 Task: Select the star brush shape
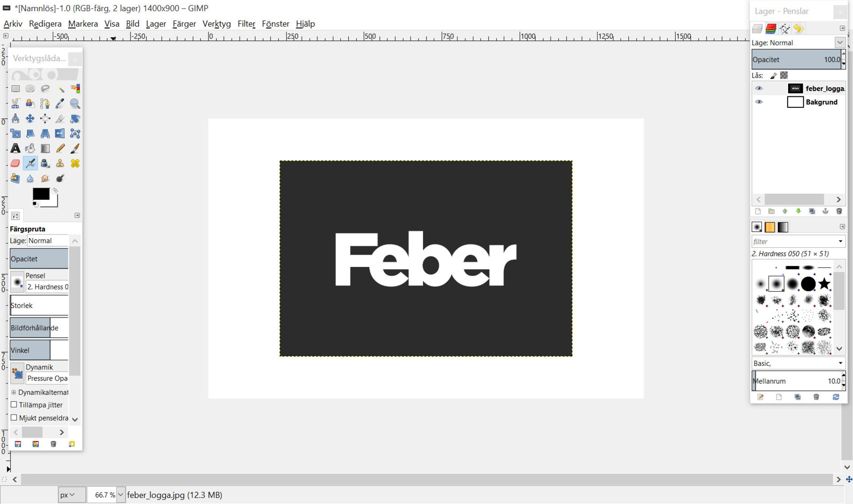[x=825, y=283]
